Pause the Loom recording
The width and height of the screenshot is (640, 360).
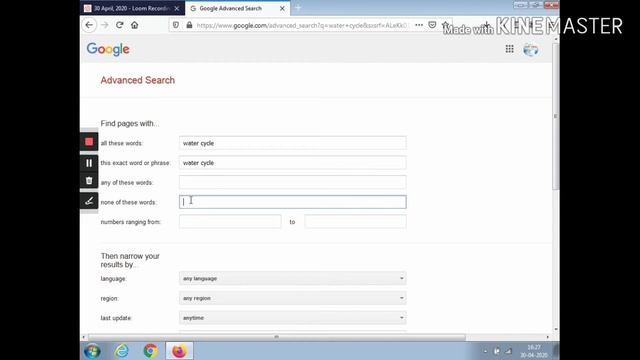[89, 163]
